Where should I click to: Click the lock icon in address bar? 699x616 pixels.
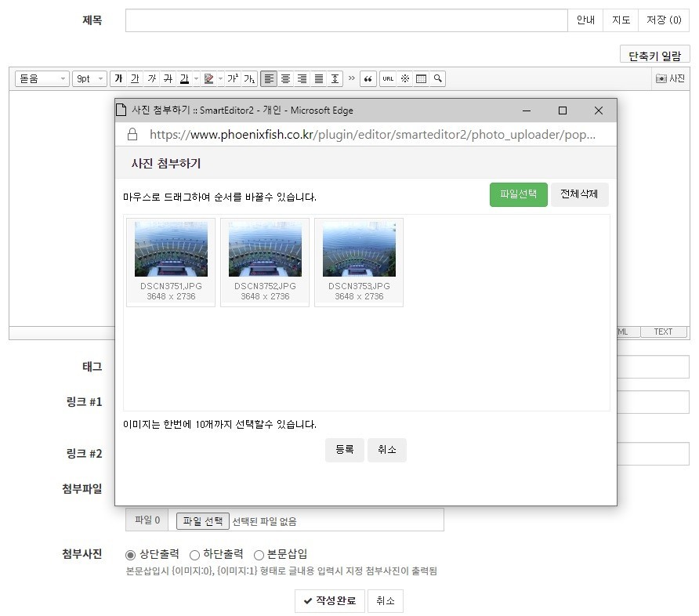click(132, 134)
